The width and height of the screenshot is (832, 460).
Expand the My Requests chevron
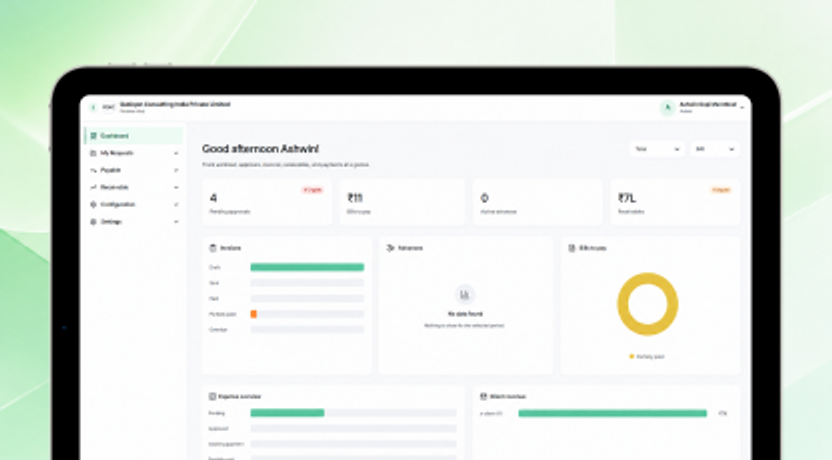176,153
